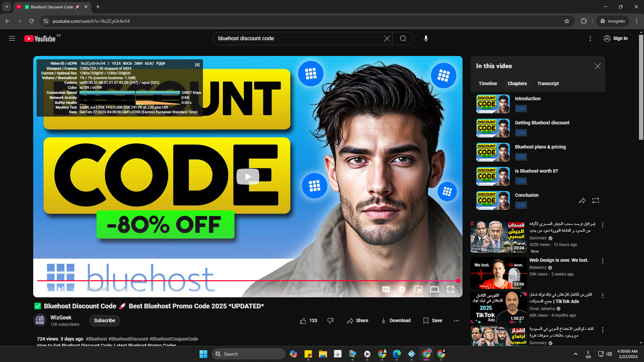Dislike the video with thumbs down
Image resolution: width=644 pixels, height=362 pixels.
pyautogui.click(x=330, y=321)
